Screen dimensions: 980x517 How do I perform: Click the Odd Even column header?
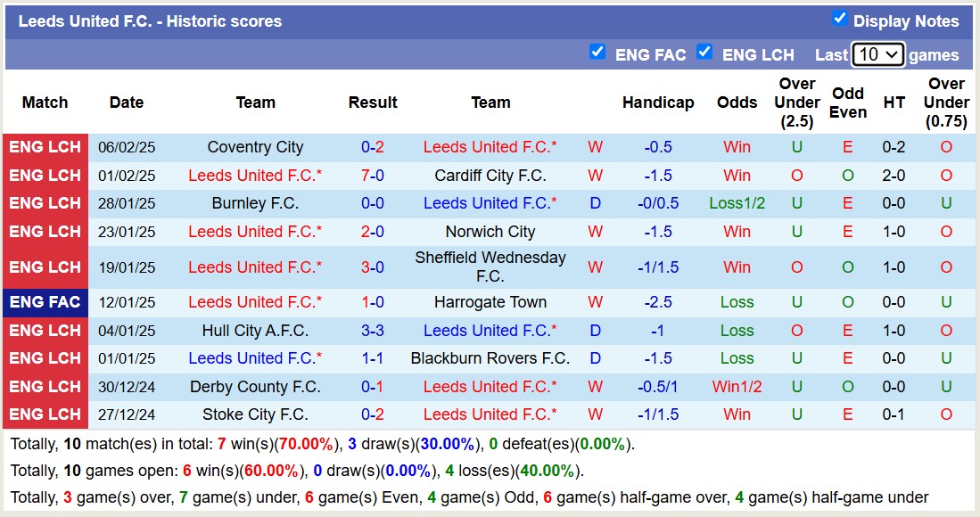click(848, 103)
